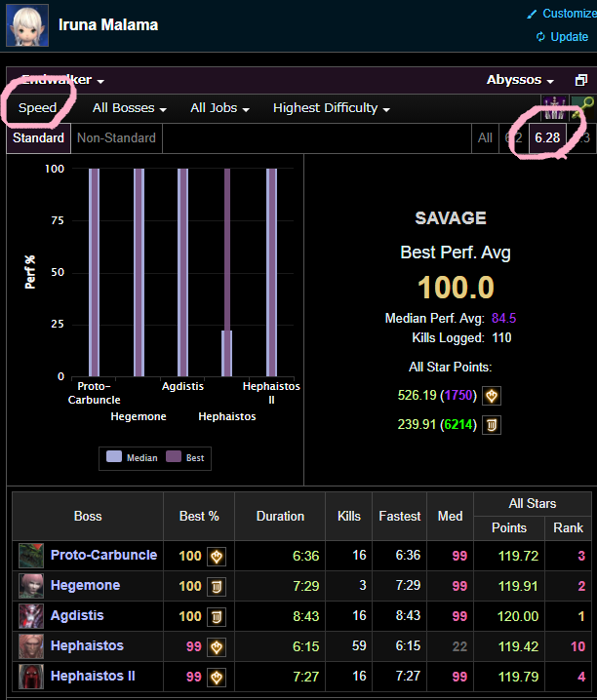The height and width of the screenshot is (700, 597).
Task: Click the key magnifier icon
Action: tap(583, 108)
